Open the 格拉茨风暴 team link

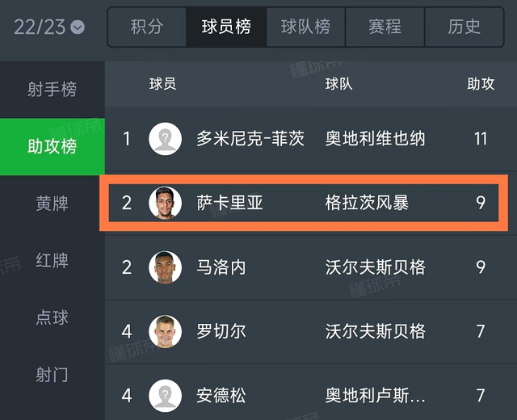pos(367,202)
